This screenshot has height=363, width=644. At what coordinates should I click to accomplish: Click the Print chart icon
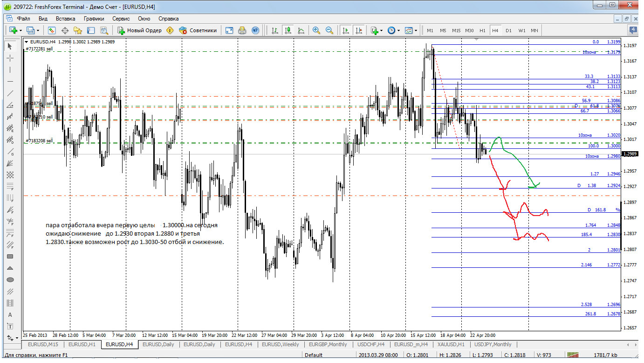pos(242,30)
